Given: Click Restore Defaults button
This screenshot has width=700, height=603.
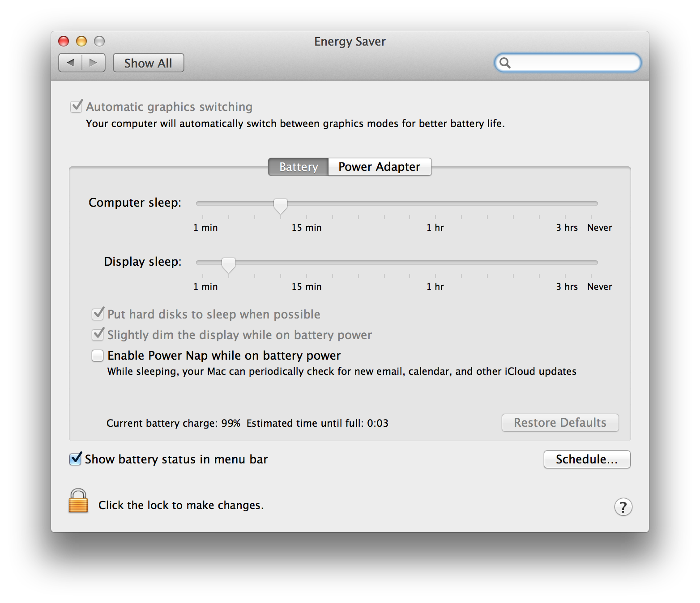Looking at the screenshot, I should coord(560,423).
